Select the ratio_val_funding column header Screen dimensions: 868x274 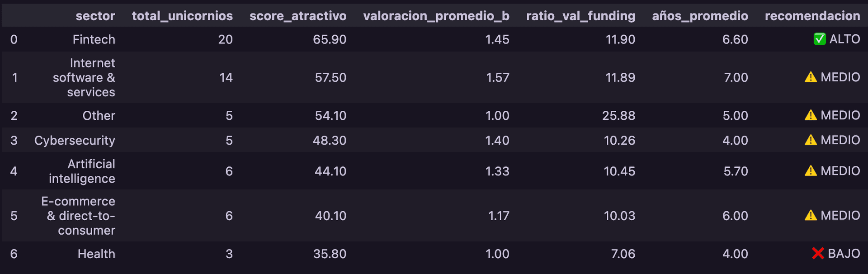click(x=580, y=16)
